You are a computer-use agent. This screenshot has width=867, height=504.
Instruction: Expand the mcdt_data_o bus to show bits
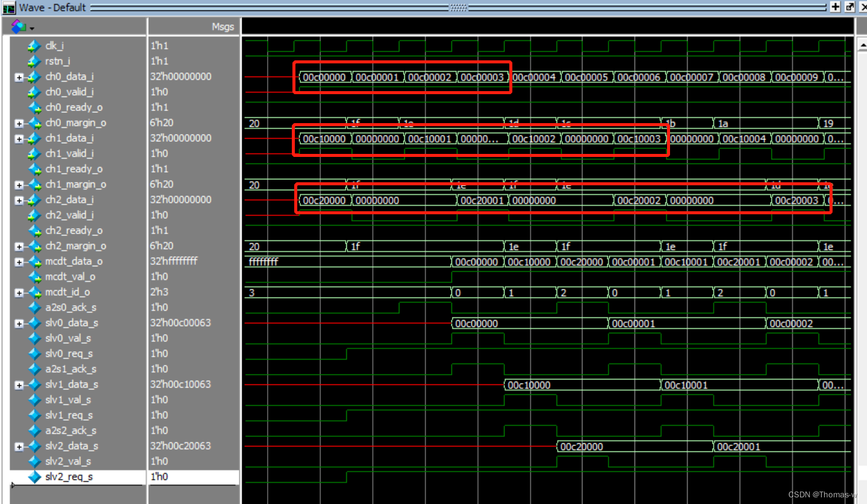click(x=19, y=261)
